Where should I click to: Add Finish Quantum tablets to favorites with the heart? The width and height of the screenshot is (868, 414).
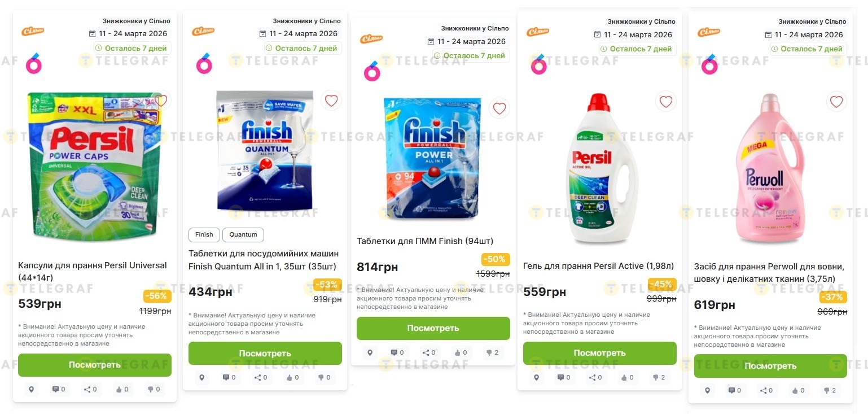[x=331, y=101]
